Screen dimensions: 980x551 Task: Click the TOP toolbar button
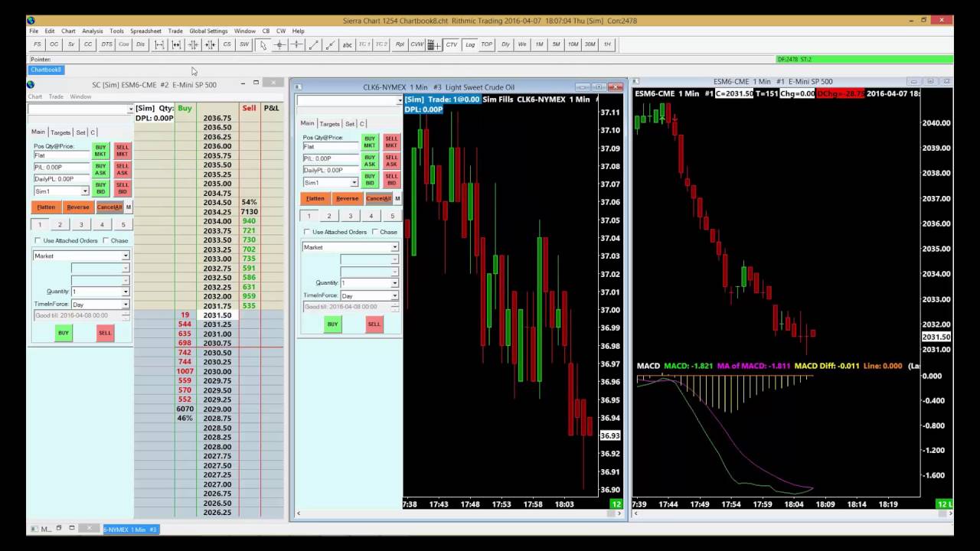[487, 44]
